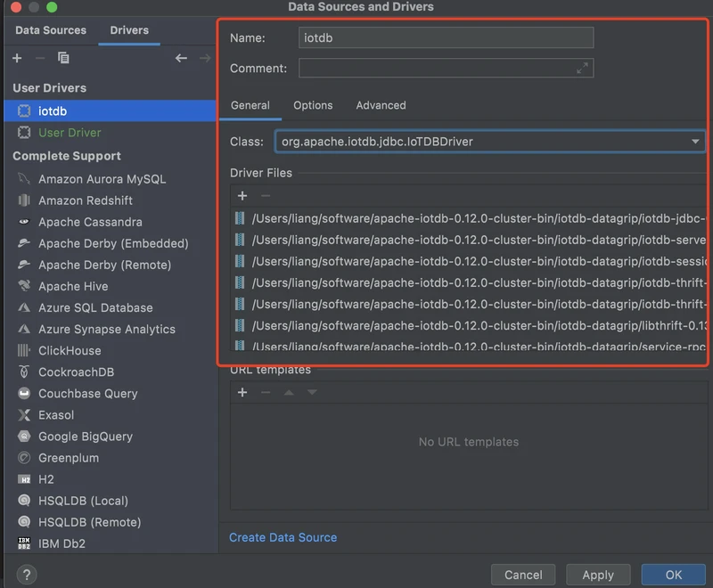Click the Create Data Source link

coord(283,537)
